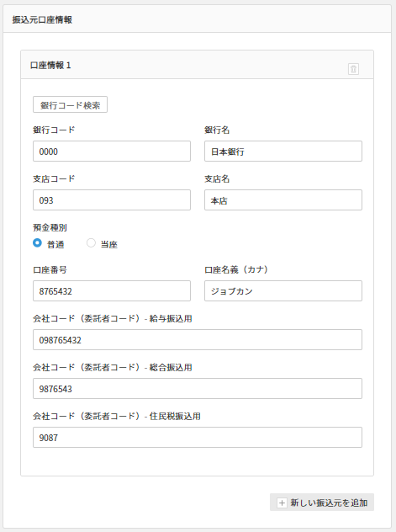This screenshot has width=396, height=532.
Task: Click the 住民税振込用 company code field
Action: 198,438
